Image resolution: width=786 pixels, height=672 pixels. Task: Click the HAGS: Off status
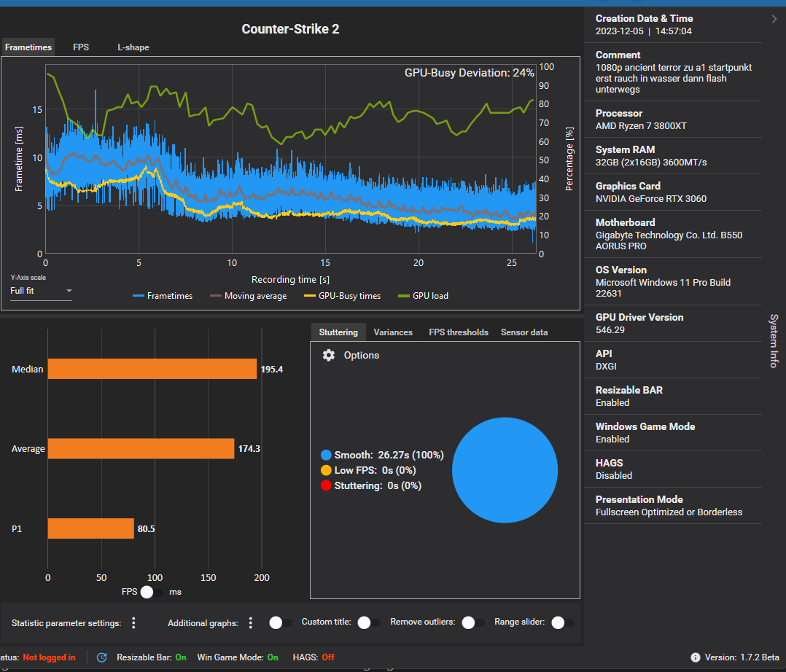314,657
